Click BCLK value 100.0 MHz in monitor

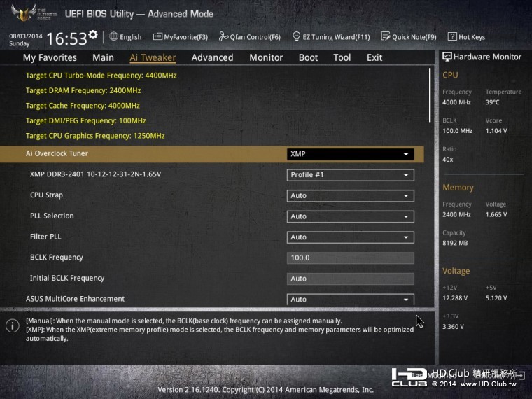click(x=457, y=131)
